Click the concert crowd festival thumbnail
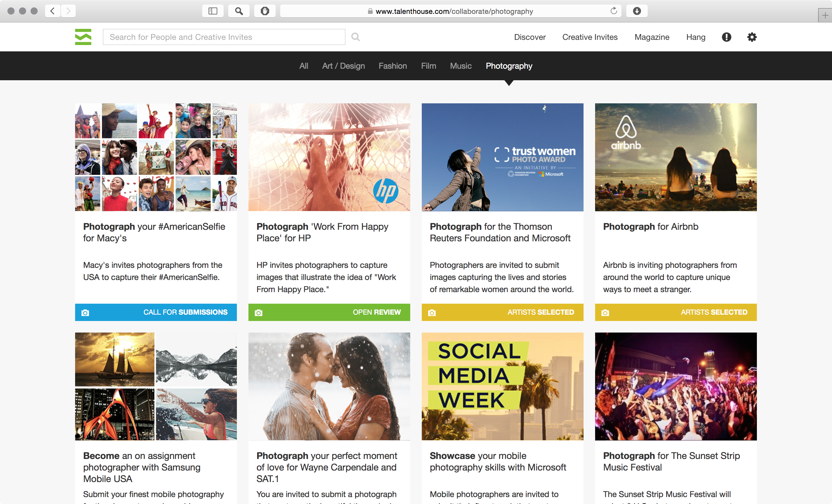Viewport: 832px width, 504px height. click(676, 386)
